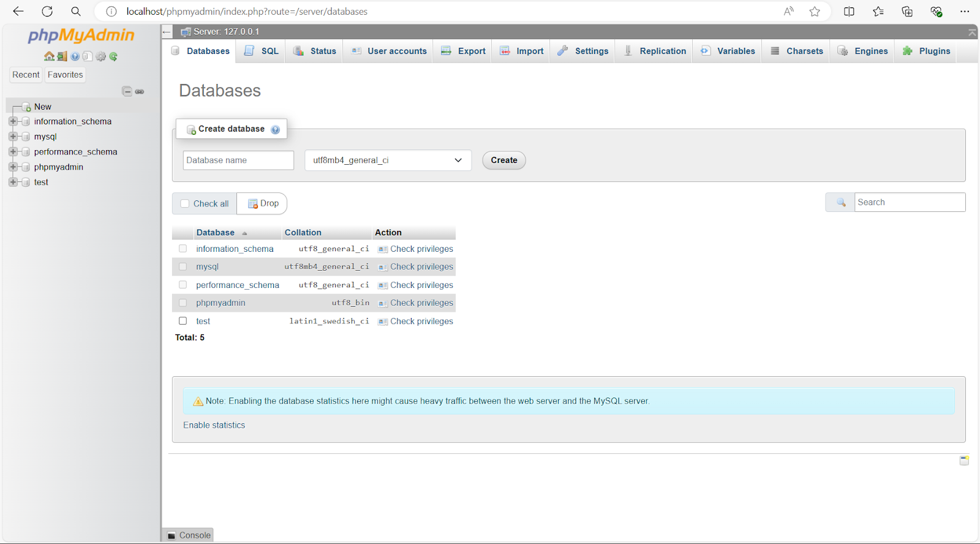Open phpMyAdmin documentation help icon
Screen dimensions: 980x544
75,56
